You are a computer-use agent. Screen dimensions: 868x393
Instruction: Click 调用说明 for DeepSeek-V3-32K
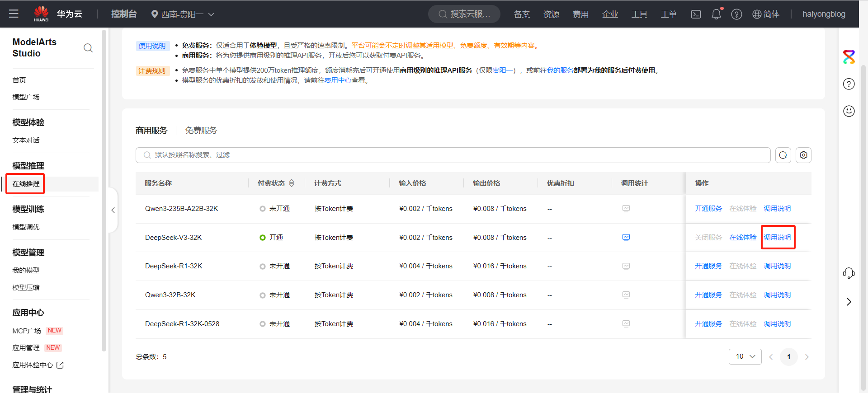point(778,238)
